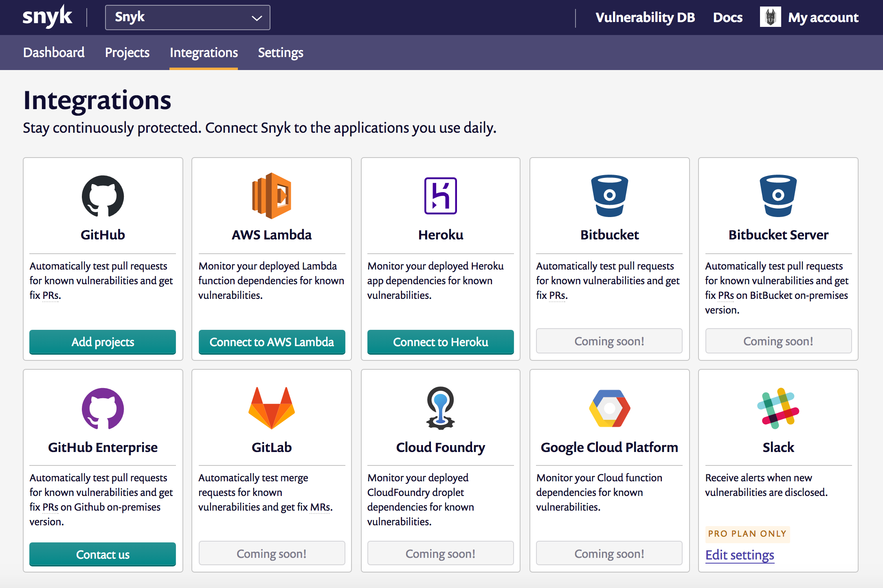Click the account avatar image
883x588 pixels.
point(770,17)
